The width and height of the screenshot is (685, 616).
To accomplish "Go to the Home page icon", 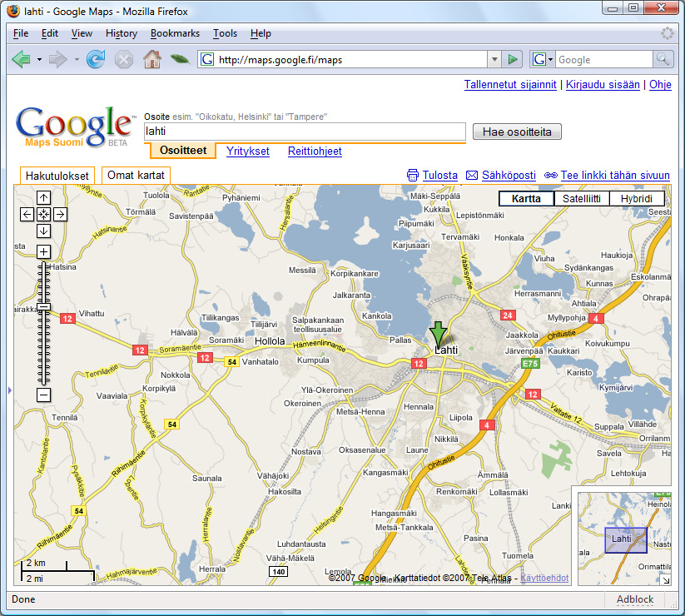I will click(152, 59).
